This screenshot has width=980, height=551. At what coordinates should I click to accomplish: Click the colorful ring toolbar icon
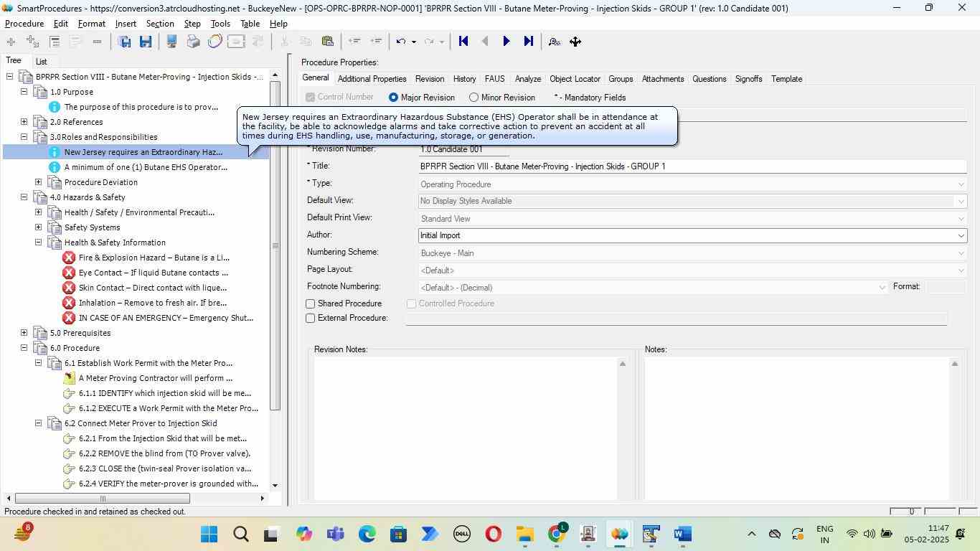[215, 42]
